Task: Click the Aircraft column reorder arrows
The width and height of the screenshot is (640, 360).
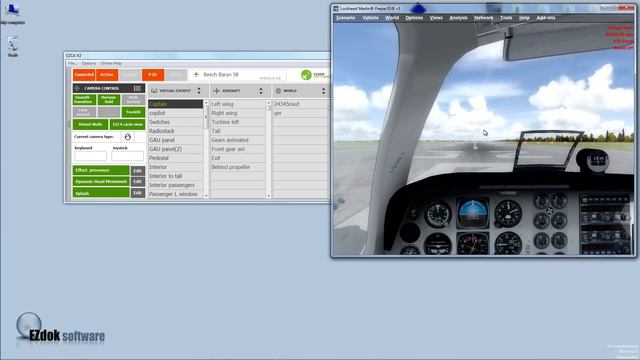Action: point(261,91)
